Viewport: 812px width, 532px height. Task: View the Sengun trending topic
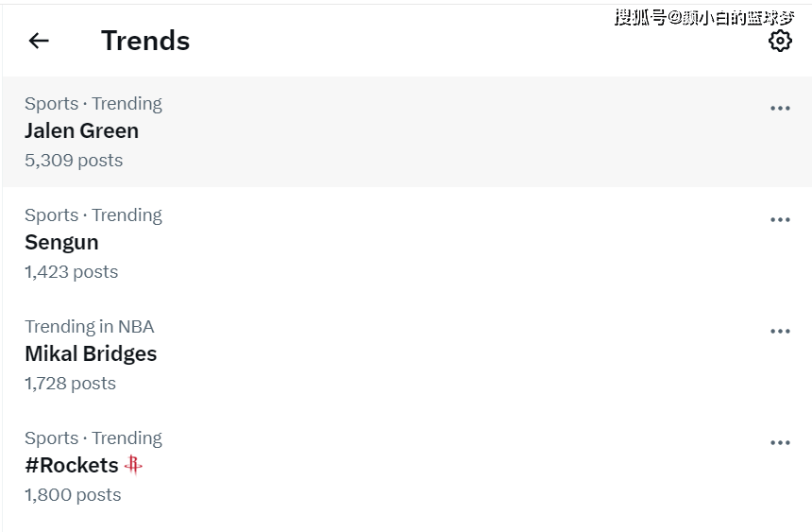[x=61, y=243]
